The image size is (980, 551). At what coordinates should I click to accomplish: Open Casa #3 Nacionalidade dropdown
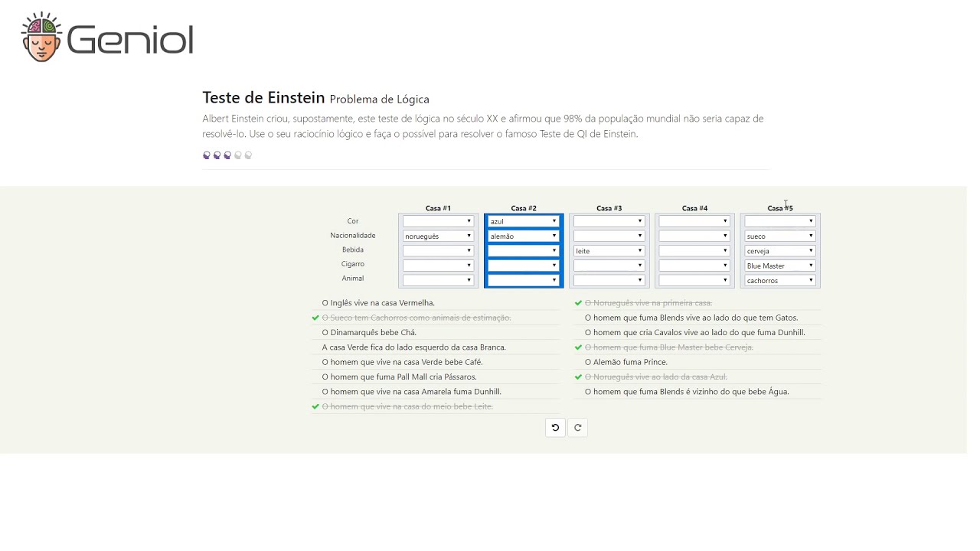point(609,236)
